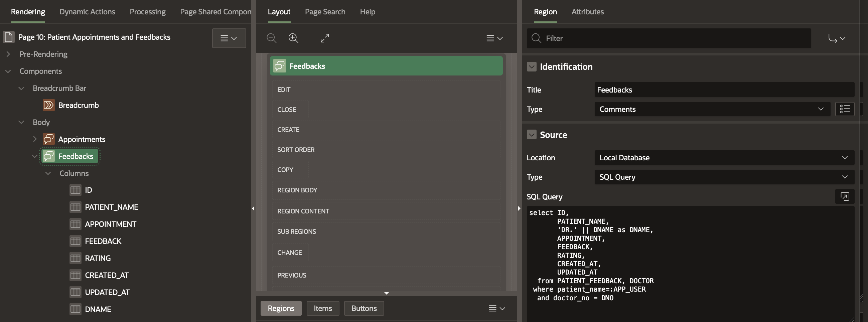The width and height of the screenshot is (868, 322).
Task: Click the APPOINTMENT column icon
Action: tap(75, 224)
